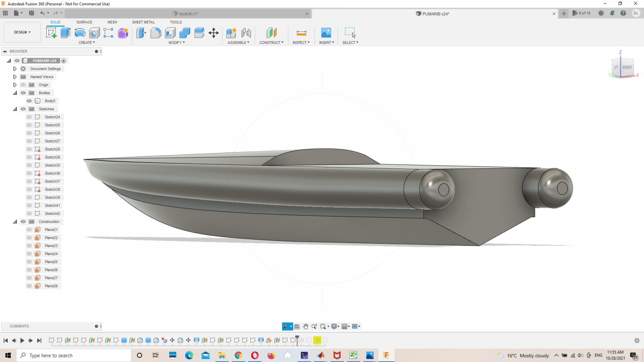Click the Pan hand tool
This screenshot has width=644, height=362.
305,327
